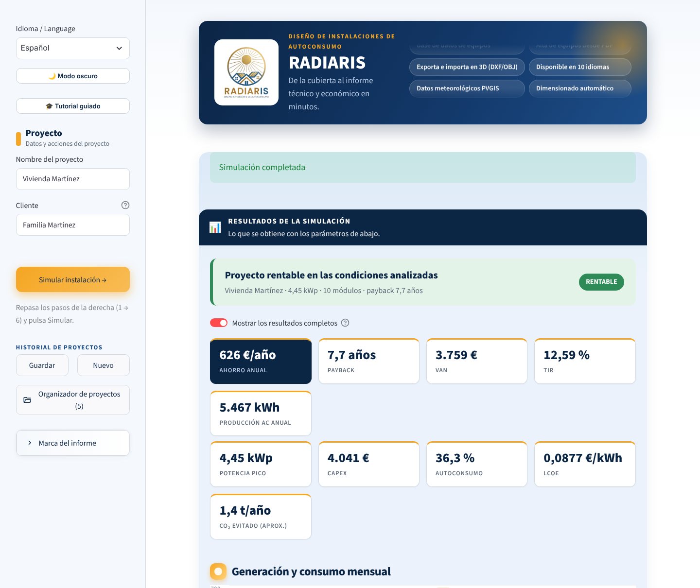Toggle Mostrar los resultados completos switch
Screen dimensions: 700x588
[219, 323]
